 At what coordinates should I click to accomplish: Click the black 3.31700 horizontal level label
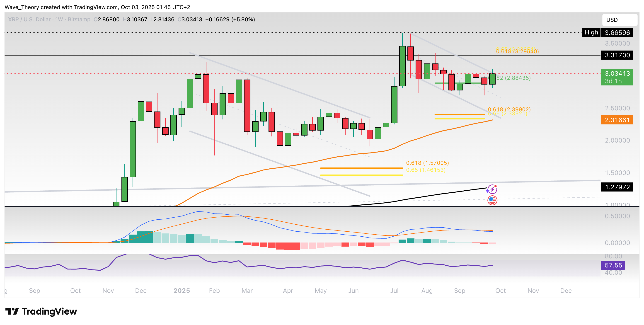click(x=617, y=55)
